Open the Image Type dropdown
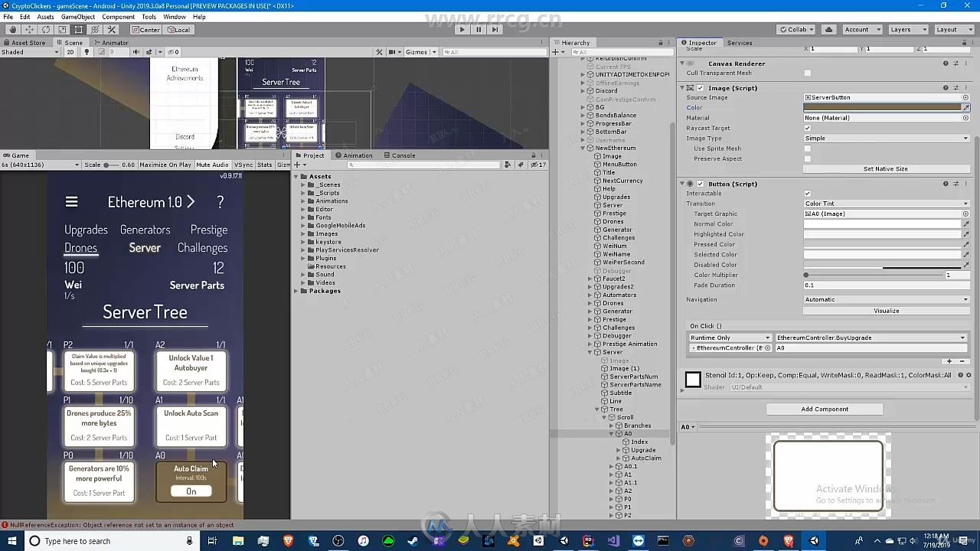The image size is (980, 551). tap(887, 139)
